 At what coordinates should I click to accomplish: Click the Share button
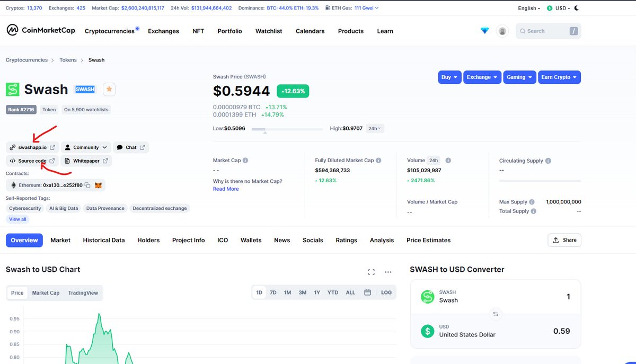pyautogui.click(x=564, y=240)
